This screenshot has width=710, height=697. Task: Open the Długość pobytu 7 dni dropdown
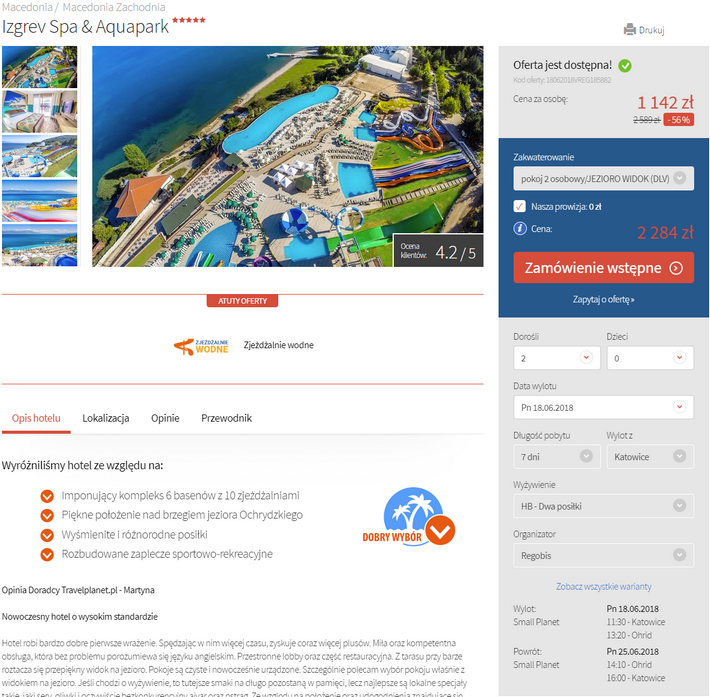tap(556, 457)
